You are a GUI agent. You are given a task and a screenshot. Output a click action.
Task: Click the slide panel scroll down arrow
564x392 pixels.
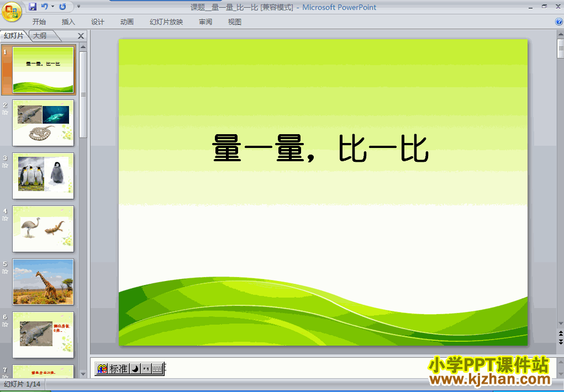click(83, 374)
